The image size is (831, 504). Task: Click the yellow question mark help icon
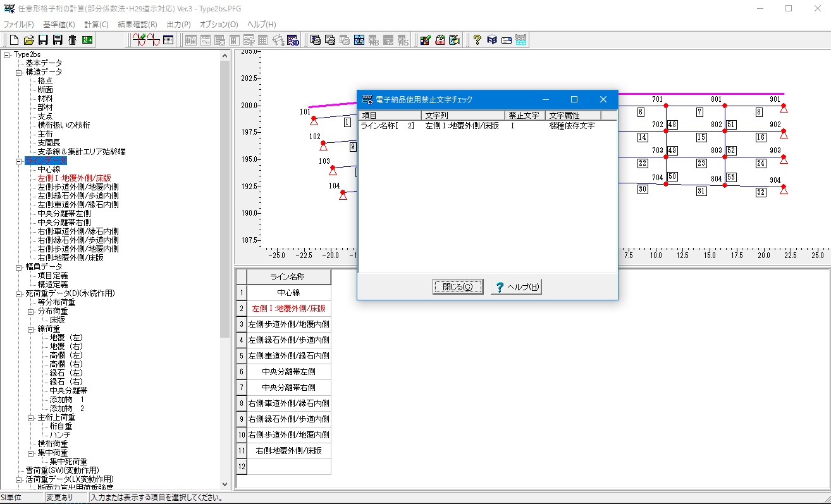tap(477, 40)
